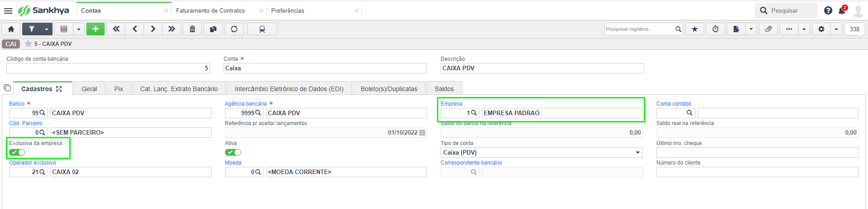Open the user profile avatar
This screenshot has height=209, width=868.
click(858, 11)
